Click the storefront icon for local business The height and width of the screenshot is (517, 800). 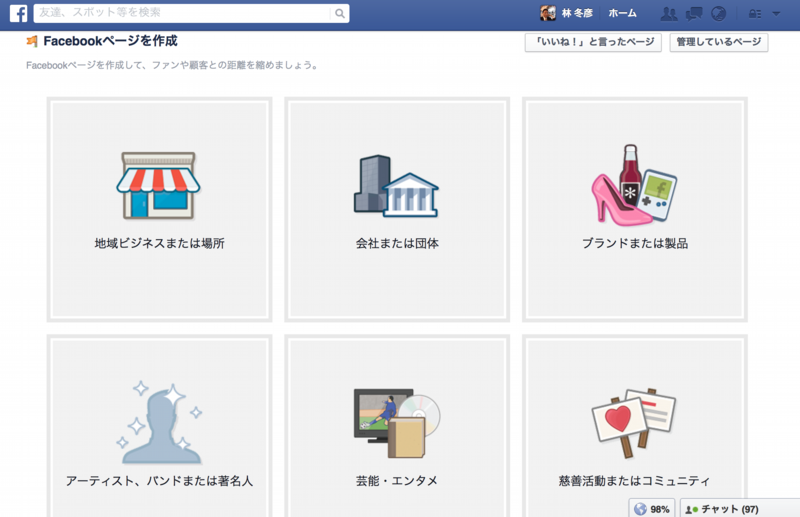coord(158,185)
